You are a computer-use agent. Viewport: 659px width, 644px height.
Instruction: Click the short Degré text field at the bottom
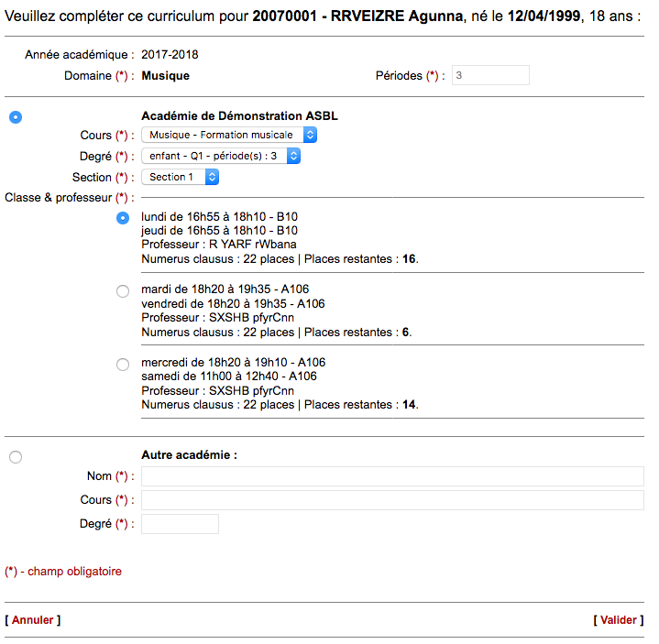tap(180, 524)
